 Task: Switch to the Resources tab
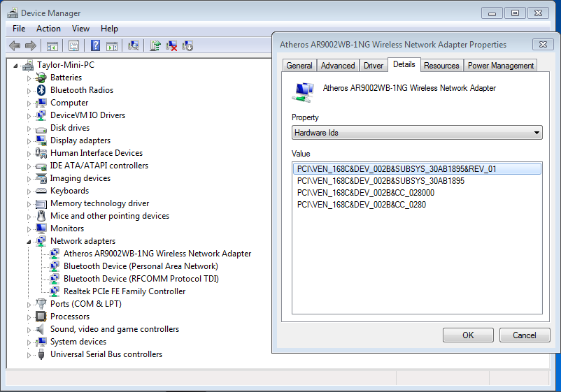(441, 66)
